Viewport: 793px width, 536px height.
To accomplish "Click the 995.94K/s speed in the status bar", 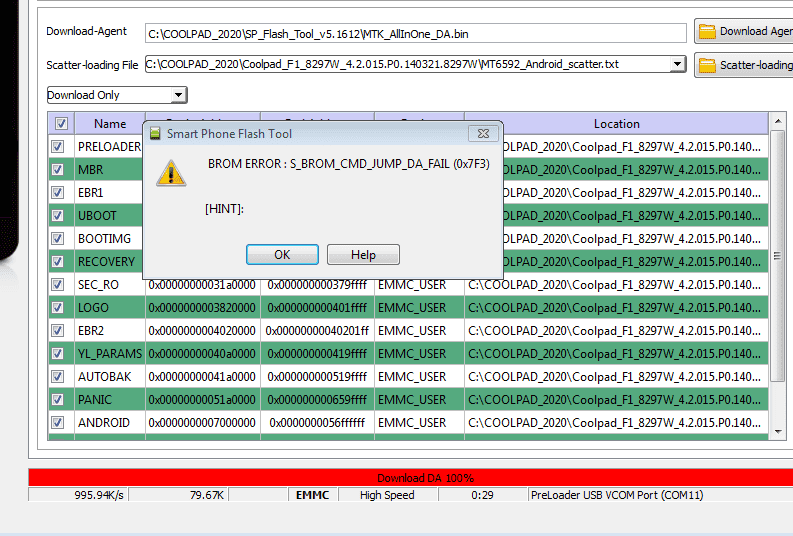I will click(99, 495).
